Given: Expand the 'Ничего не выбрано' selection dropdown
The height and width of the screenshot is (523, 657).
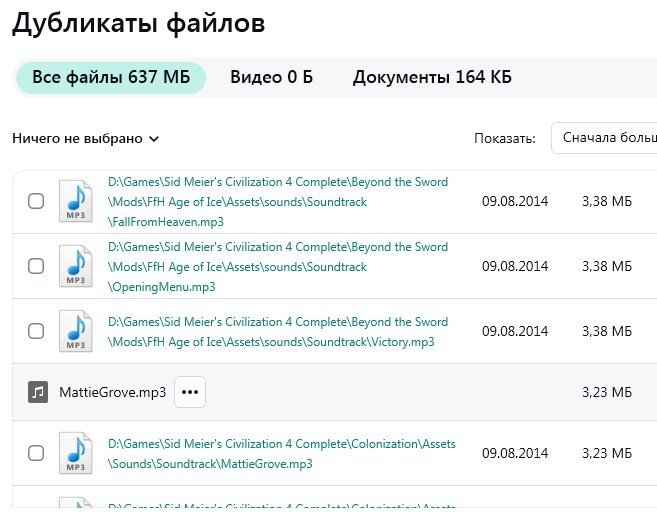Looking at the screenshot, I should [x=85, y=138].
